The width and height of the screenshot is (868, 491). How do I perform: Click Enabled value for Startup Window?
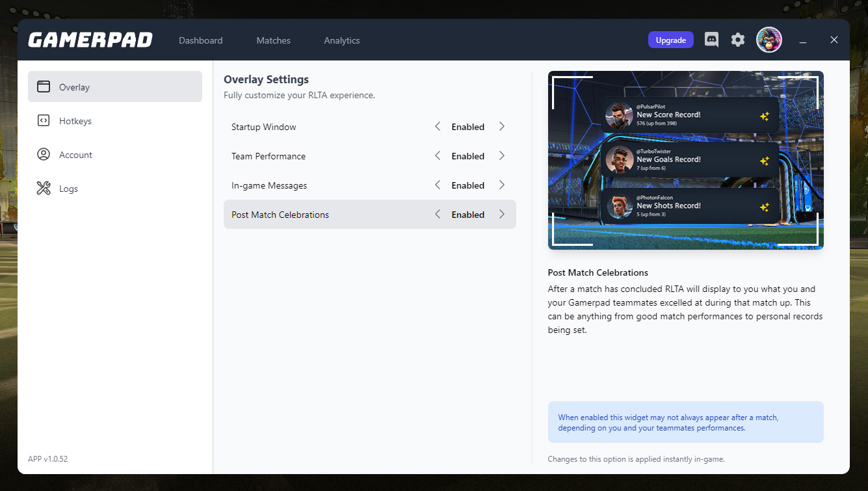(468, 127)
